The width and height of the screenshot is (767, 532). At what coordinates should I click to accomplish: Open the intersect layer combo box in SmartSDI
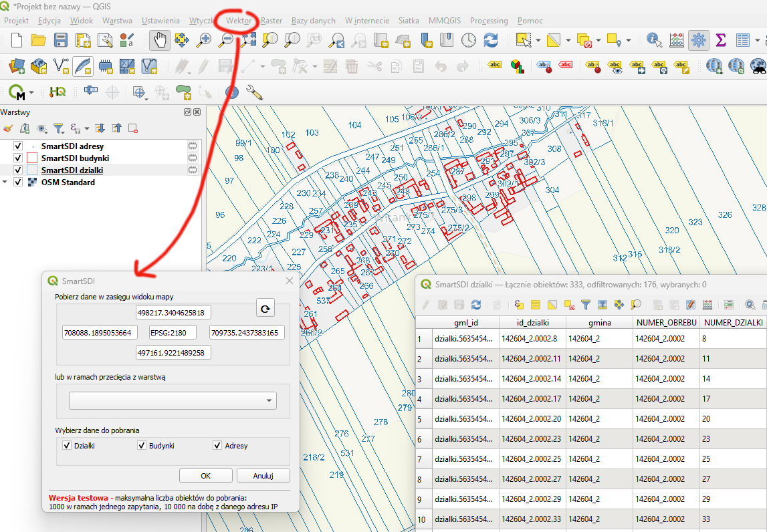pyautogui.click(x=173, y=400)
